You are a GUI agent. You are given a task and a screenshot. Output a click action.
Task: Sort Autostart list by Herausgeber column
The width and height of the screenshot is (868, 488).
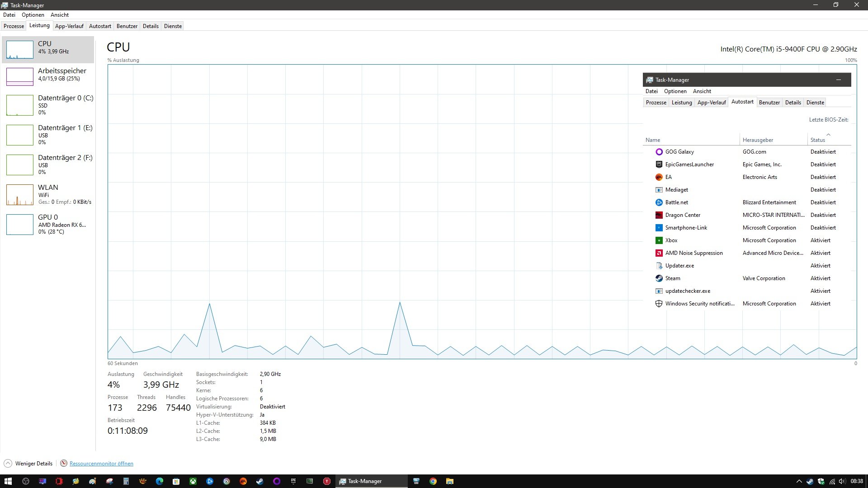pos(774,140)
